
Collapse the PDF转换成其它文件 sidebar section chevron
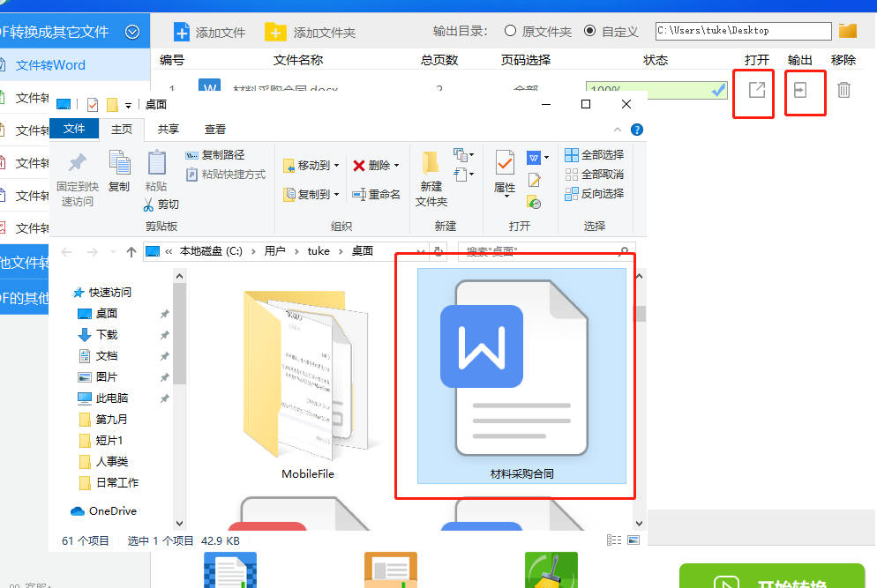(132, 31)
